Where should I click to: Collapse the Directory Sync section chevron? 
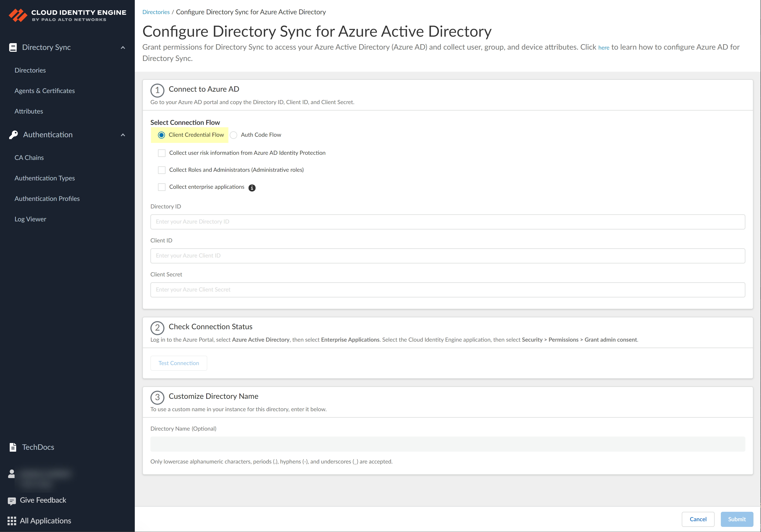[123, 48]
